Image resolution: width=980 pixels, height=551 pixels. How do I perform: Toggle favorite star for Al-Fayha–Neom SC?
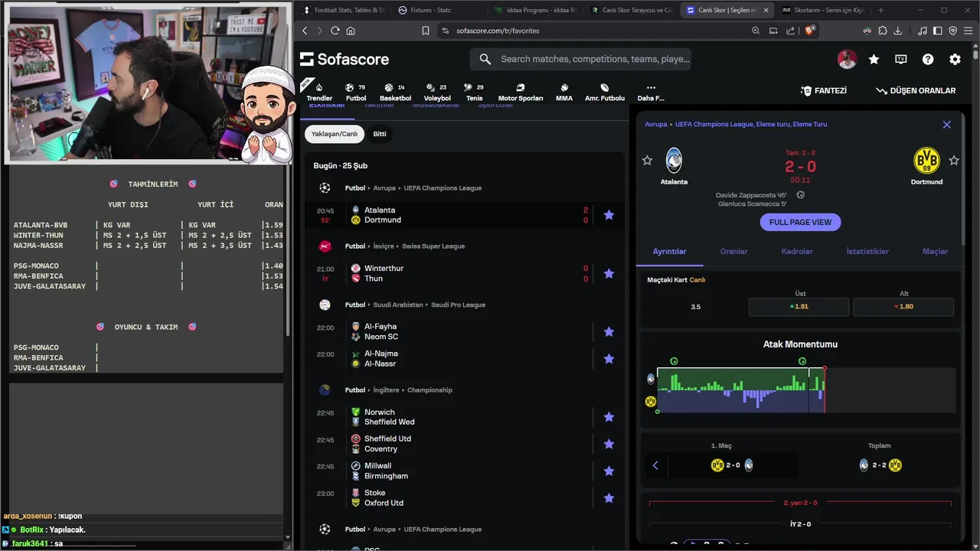[609, 331]
